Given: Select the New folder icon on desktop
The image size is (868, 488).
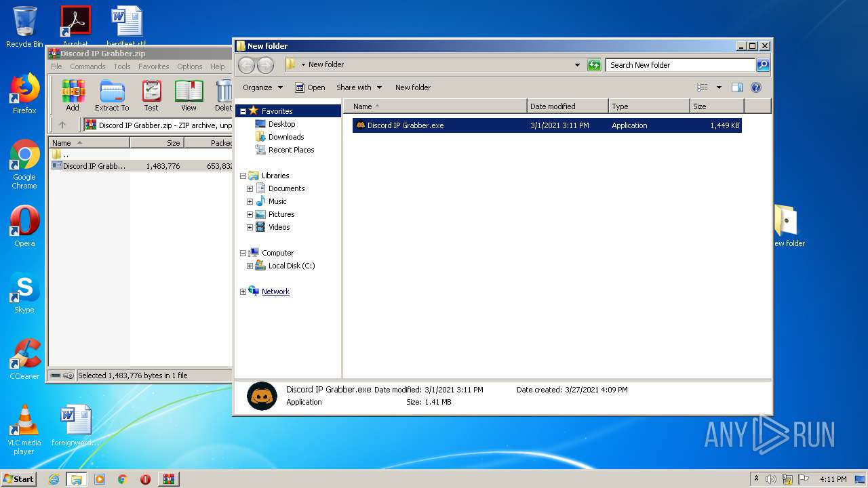Looking at the screenshot, I should (x=789, y=226).
